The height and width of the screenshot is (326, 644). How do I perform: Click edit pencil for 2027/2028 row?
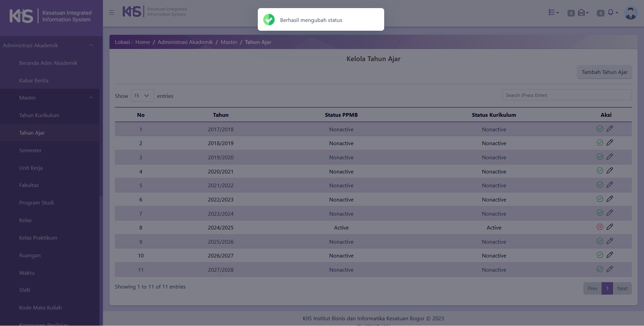(x=610, y=269)
